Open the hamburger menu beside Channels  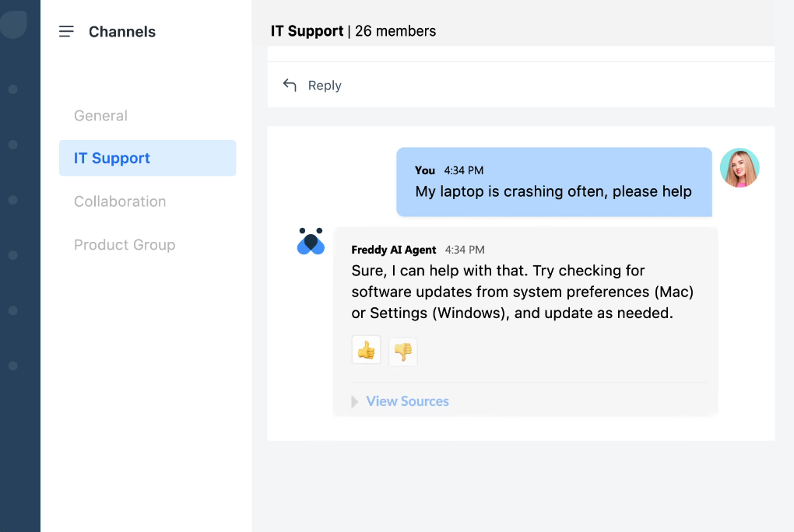66,32
